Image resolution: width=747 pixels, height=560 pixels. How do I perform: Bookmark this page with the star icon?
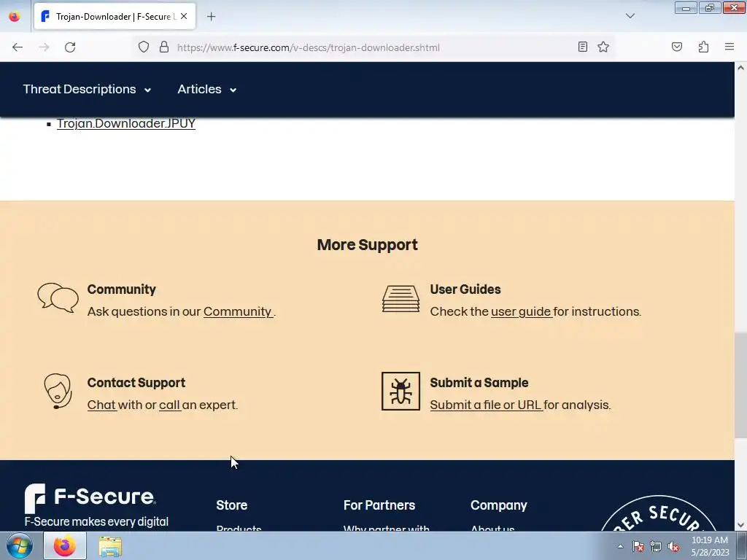(x=603, y=47)
